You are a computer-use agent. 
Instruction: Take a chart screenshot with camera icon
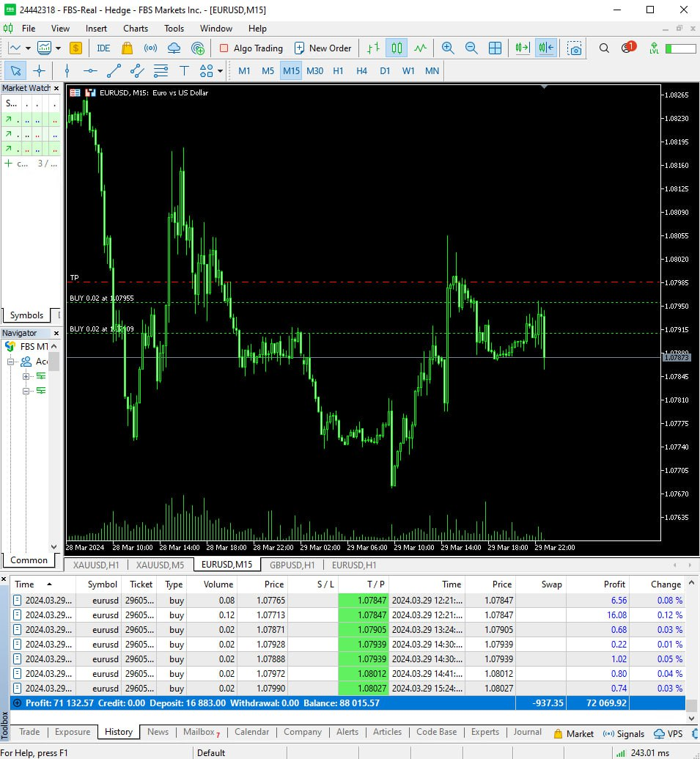(574, 48)
